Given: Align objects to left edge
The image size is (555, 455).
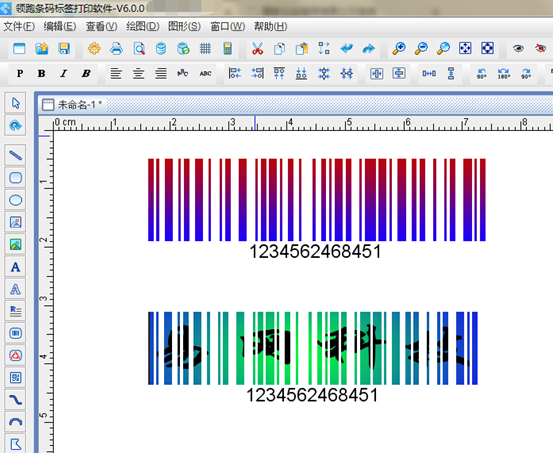Looking at the screenshot, I should 235,73.
